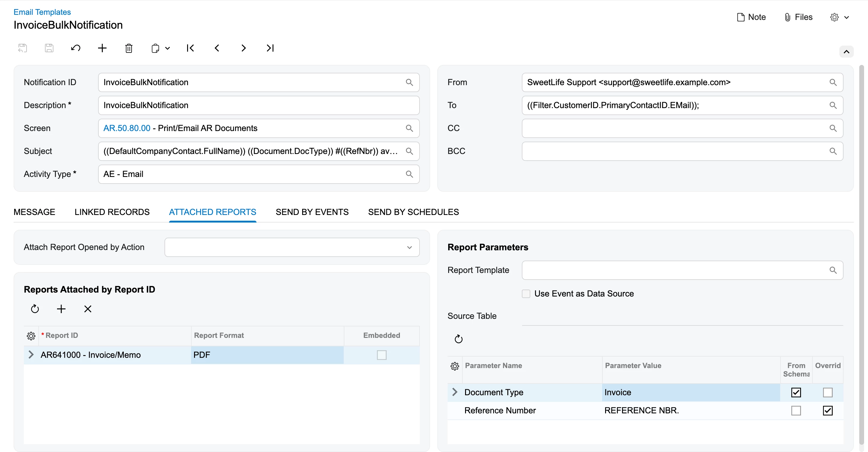Click into the CC input field
The height and width of the screenshot is (452, 868).
click(674, 128)
